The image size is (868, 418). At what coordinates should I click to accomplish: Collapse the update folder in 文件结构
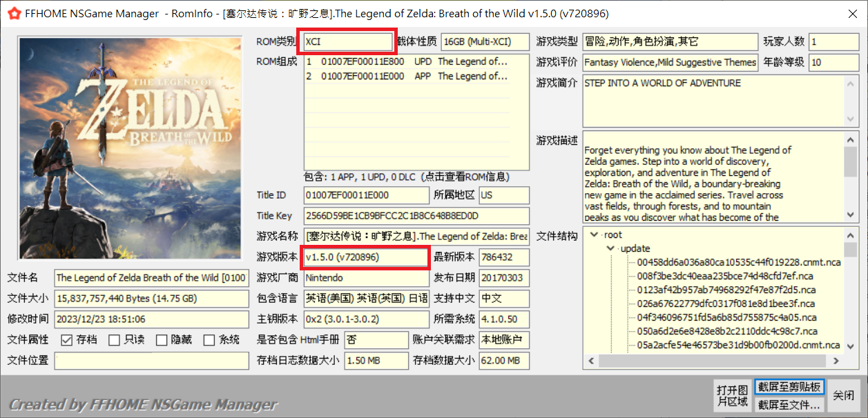(610, 248)
